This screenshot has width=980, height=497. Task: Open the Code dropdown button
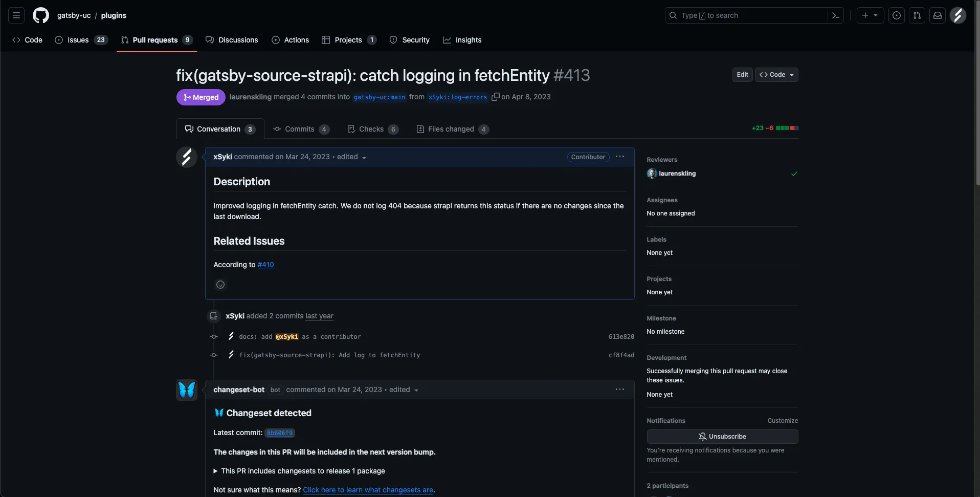(x=776, y=75)
